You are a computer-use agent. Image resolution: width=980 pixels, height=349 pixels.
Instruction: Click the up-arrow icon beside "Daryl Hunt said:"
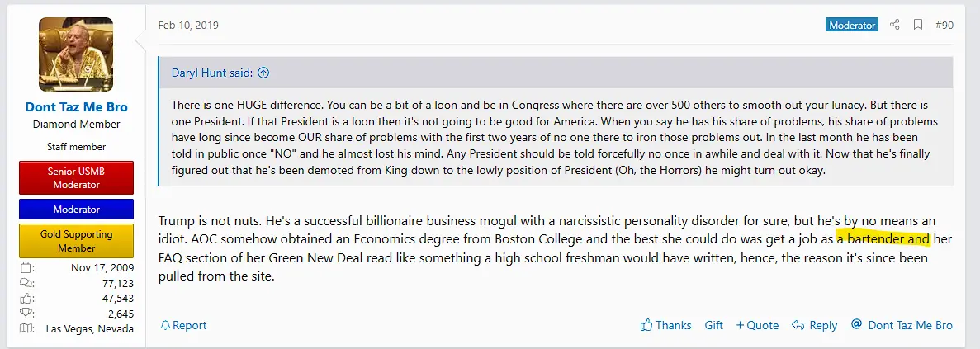click(x=263, y=73)
